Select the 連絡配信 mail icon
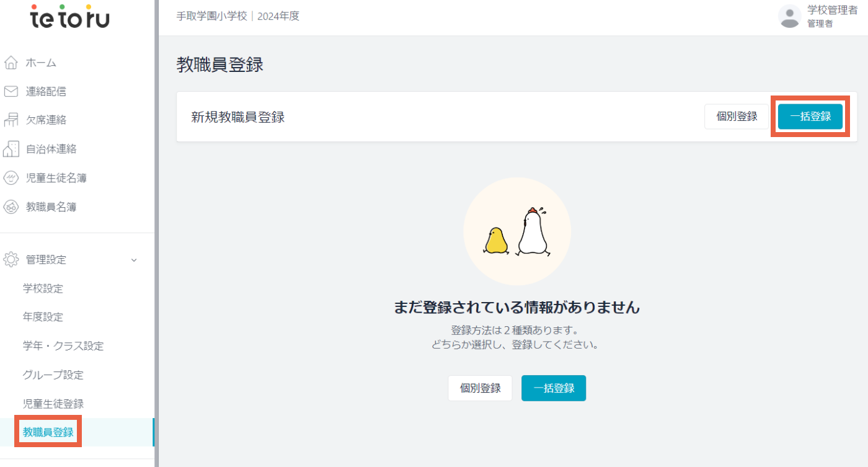868x467 pixels. pos(11,91)
